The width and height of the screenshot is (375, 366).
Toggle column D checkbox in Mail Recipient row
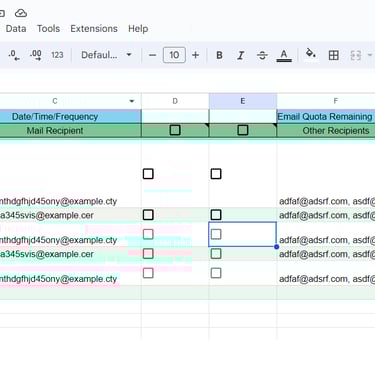click(x=175, y=130)
